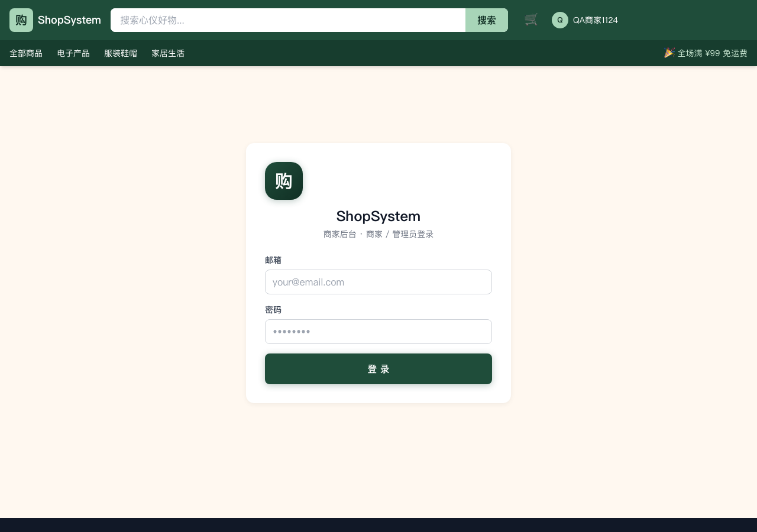Select 全部商品 navigation item
This screenshot has width=757, height=532.
[x=26, y=53]
